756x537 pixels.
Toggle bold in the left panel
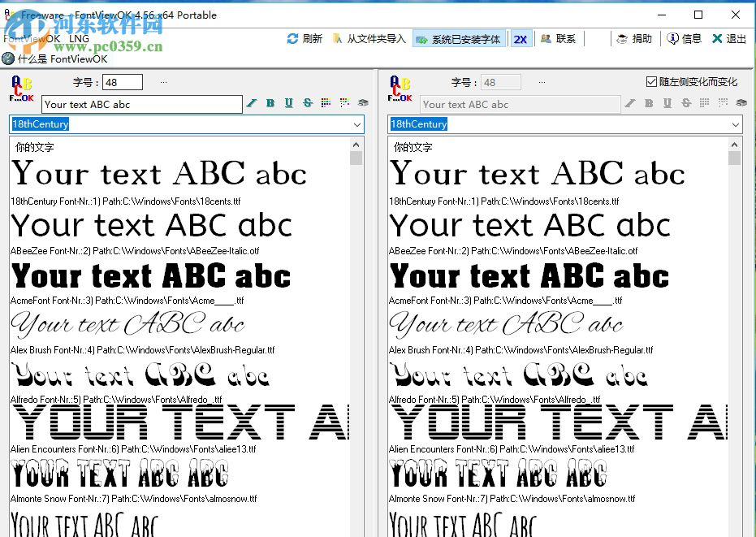tap(270, 102)
